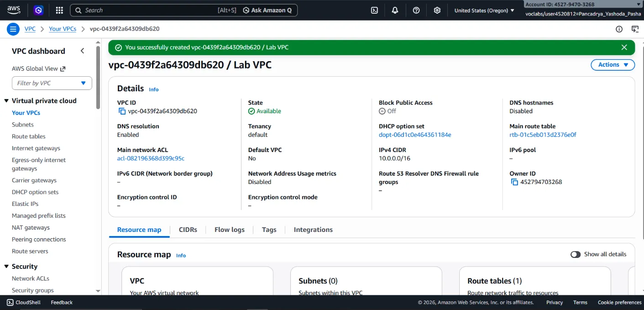Click the Available state status
644x310 pixels.
coord(265,111)
